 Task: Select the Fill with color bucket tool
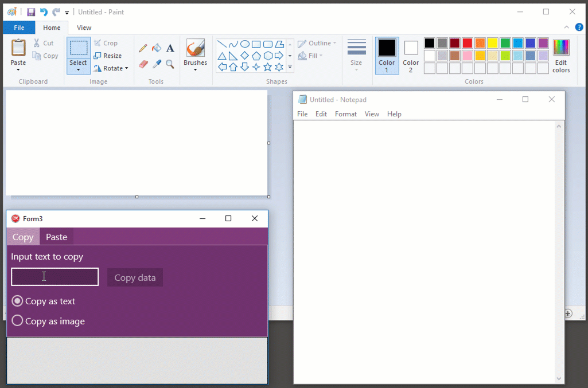pos(157,48)
